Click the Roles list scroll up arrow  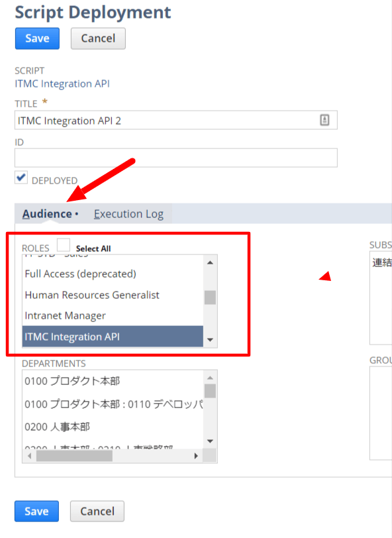210,263
